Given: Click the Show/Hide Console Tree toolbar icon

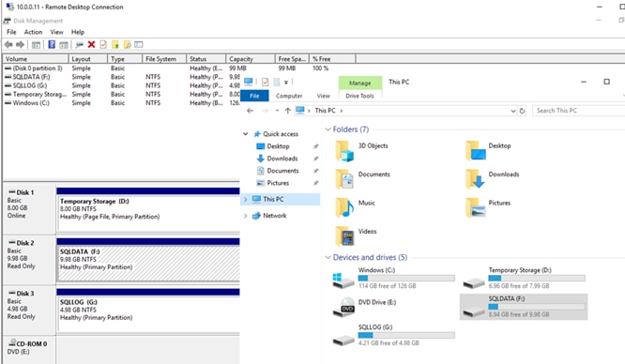Looking at the screenshot, I should point(36,45).
